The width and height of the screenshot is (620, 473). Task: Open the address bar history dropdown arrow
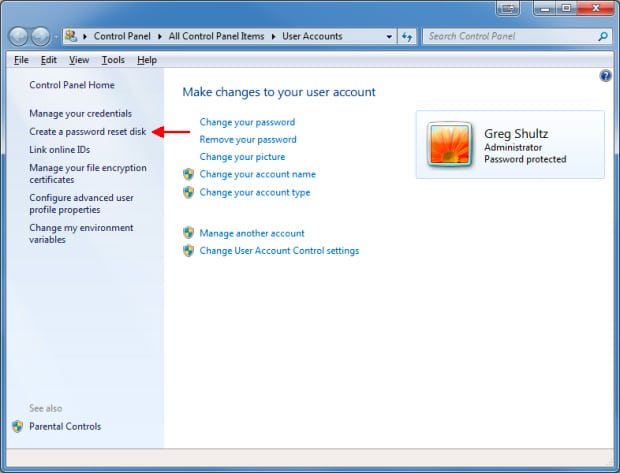[x=389, y=37]
